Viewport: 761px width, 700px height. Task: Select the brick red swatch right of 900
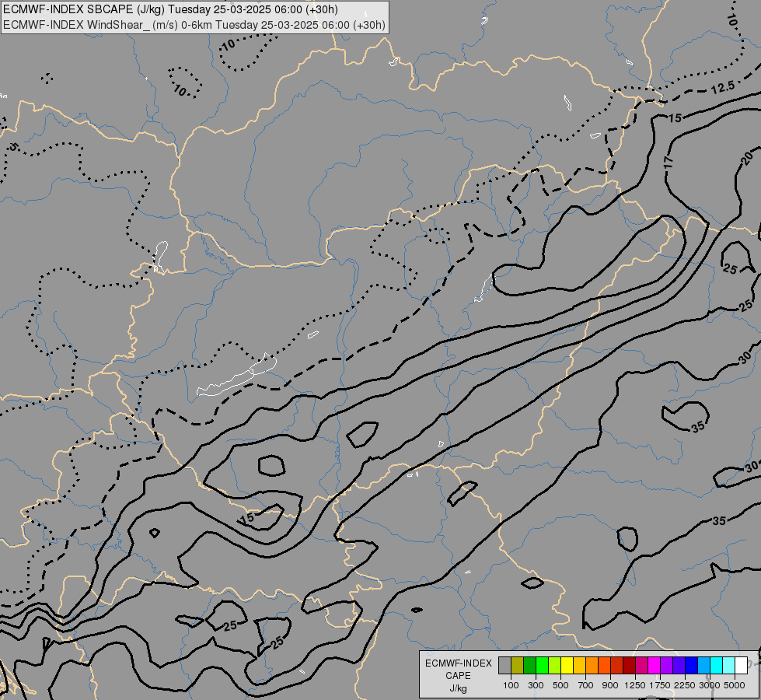[617, 665]
